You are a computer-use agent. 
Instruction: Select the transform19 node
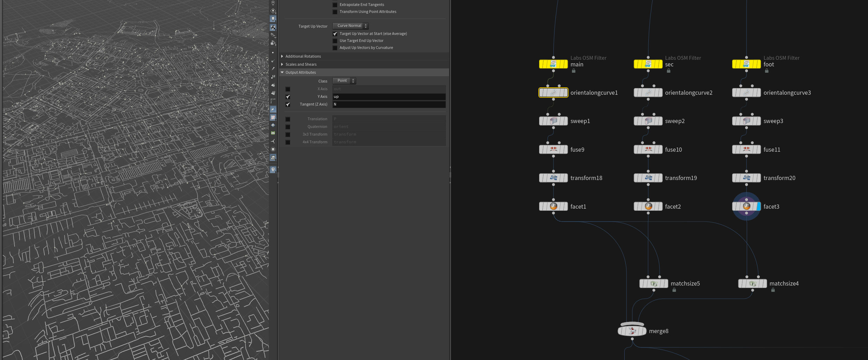[x=648, y=178]
